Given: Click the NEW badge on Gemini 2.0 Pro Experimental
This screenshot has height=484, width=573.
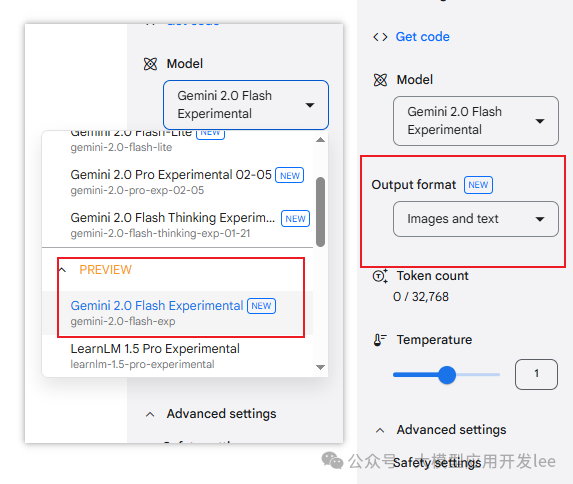Looking at the screenshot, I should click(289, 175).
